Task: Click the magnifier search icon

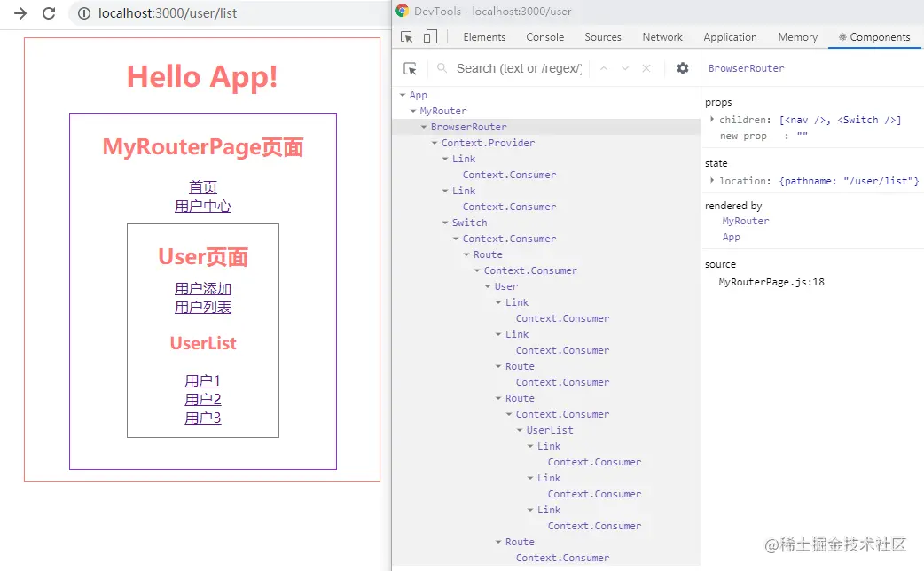Action: [442, 68]
